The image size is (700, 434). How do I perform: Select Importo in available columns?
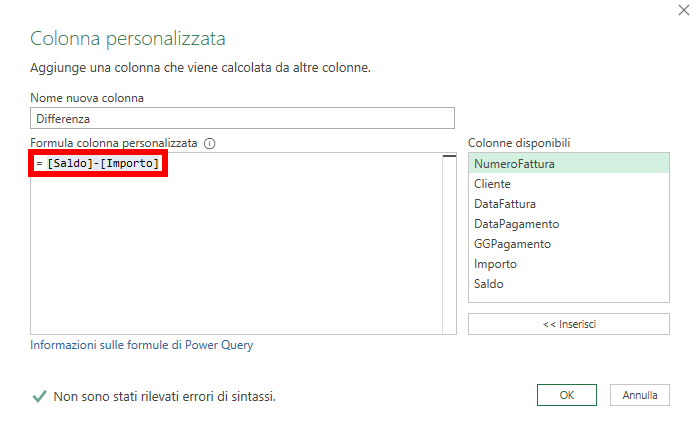569,264
